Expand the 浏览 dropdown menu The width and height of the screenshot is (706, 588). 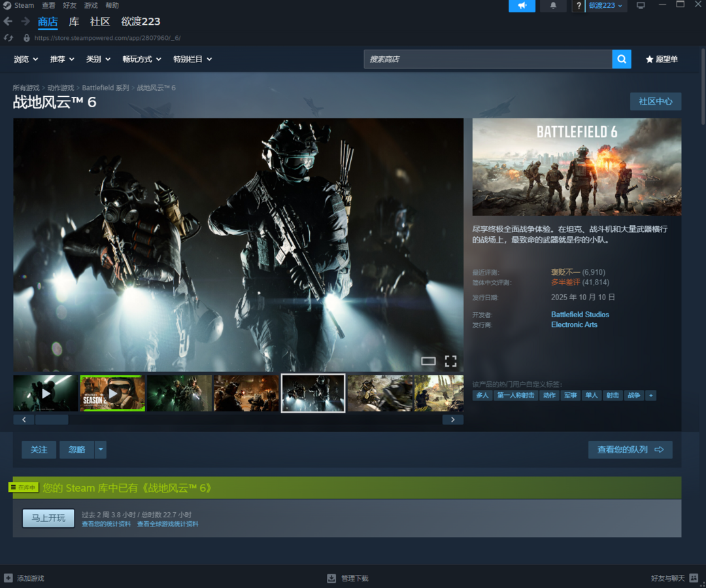(x=25, y=59)
